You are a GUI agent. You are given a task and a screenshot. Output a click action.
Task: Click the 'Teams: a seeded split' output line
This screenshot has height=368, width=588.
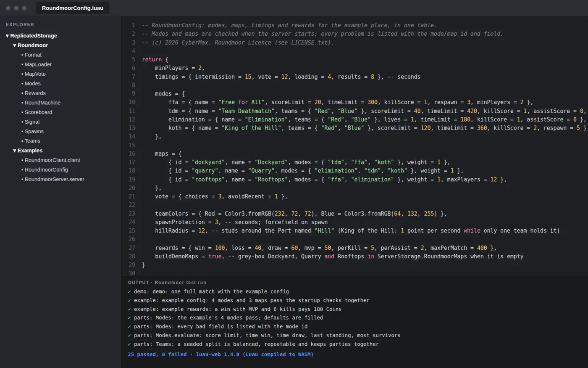tap(253, 344)
